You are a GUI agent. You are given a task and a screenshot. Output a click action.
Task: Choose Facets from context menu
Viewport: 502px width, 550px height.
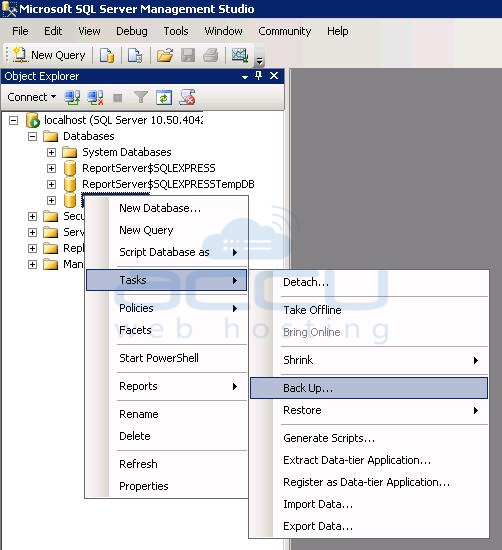[167, 330]
